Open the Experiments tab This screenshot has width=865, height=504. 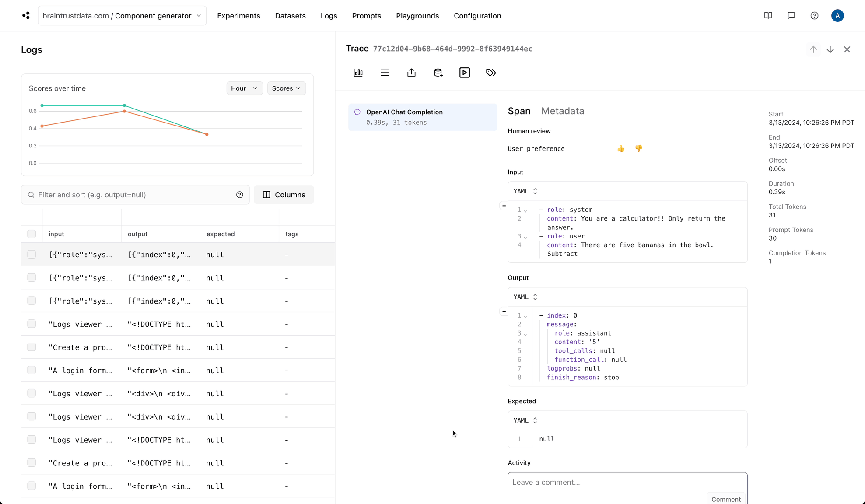[238, 16]
